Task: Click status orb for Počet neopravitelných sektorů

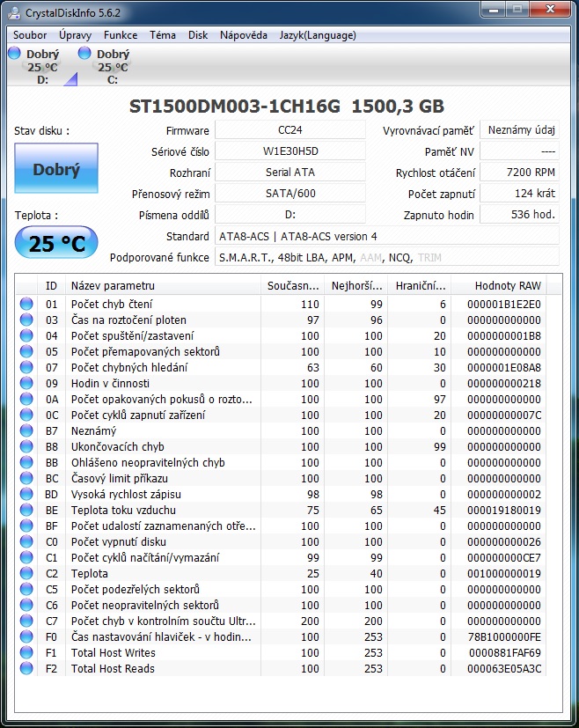Action: (x=26, y=605)
